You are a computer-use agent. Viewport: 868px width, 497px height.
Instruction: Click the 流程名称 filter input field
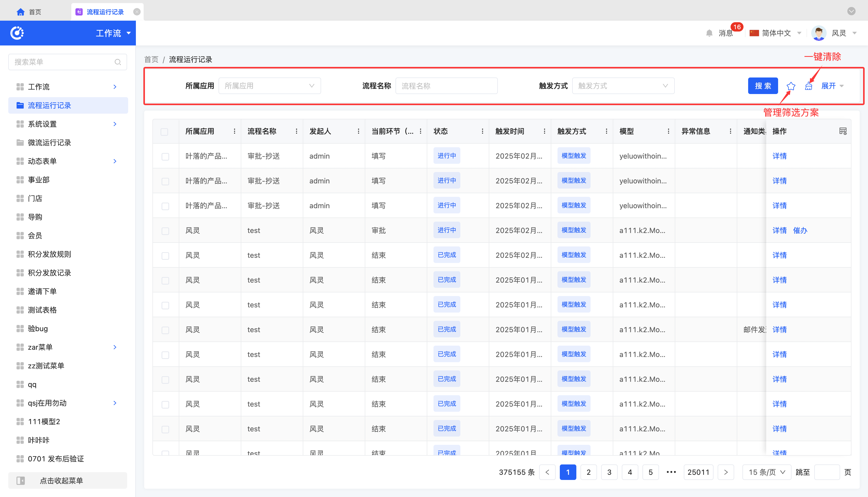point(446,86)
